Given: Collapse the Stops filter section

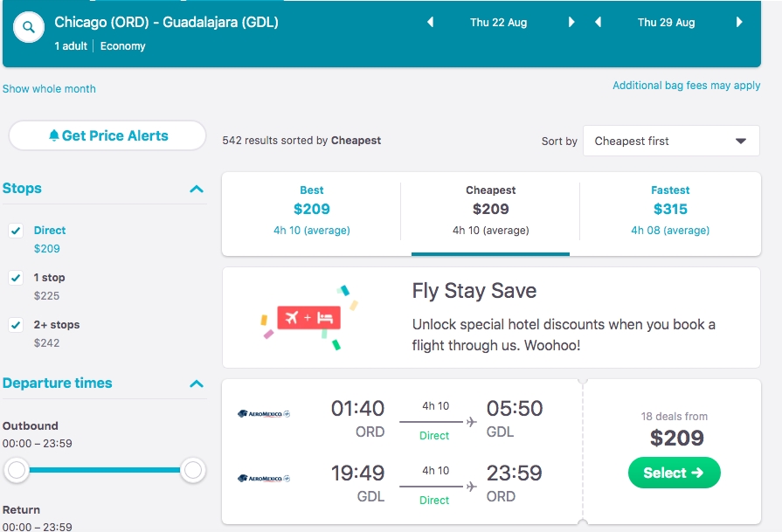Looking at the screenshot, I should click(x=197, y=190).
